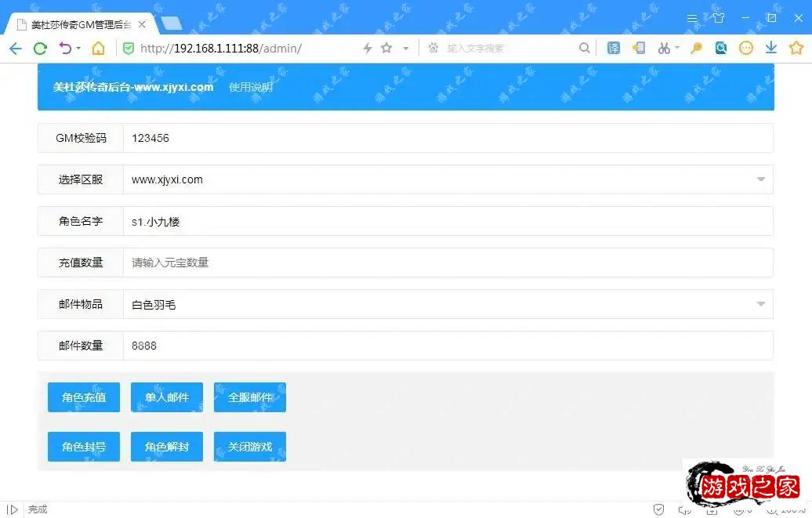Viewport: 812px width, 518px height.
Task: Bookmark the page with the address bar star
Action: click(x=386, y=49)
